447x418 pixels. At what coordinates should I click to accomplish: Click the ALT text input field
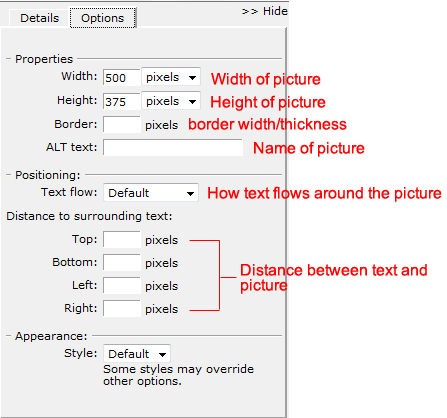[x=173, y=147]
